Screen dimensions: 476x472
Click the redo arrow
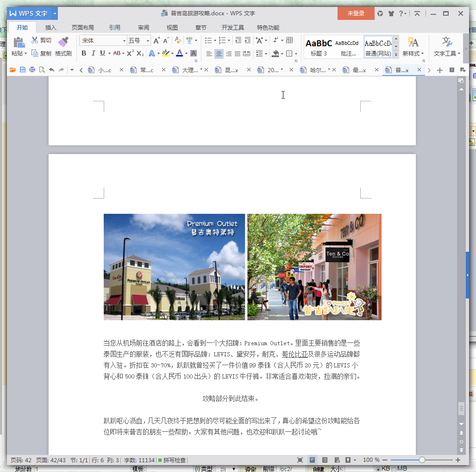tap(61, 70)
